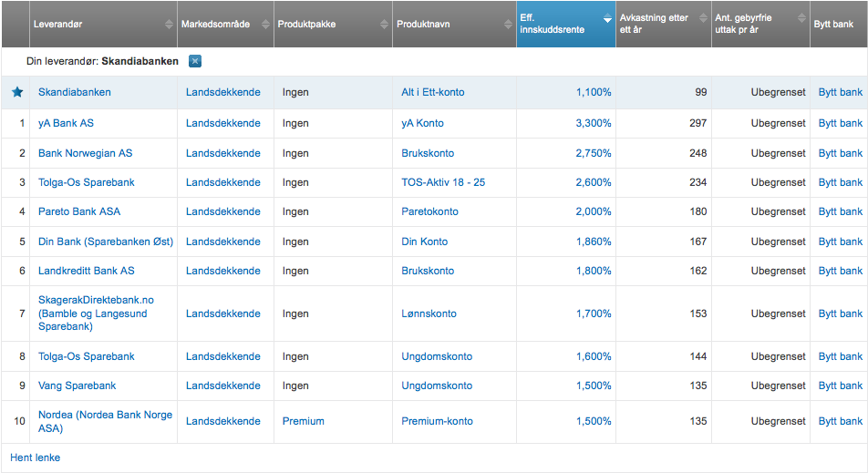Viewport: 868px width, 473px height.
Task: Click Bytt bank for Bank Norwegian AS
Action: click(841, 153)
